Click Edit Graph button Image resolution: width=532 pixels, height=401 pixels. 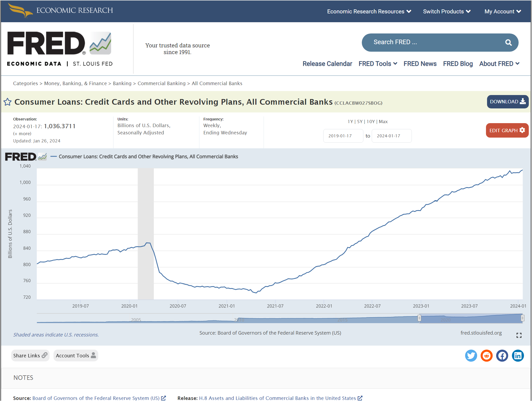tap(507, 130)
